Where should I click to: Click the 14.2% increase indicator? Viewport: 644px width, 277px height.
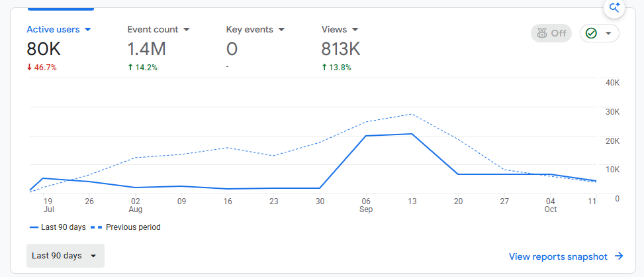[142, 68]
